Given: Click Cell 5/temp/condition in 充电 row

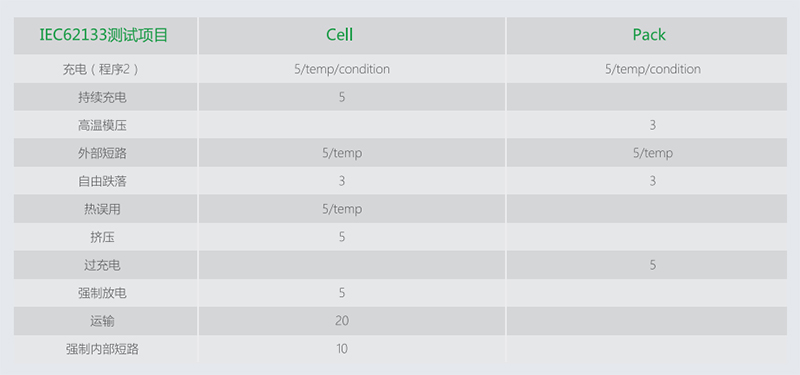Looking at the screenshot, I should click(342, 69).
